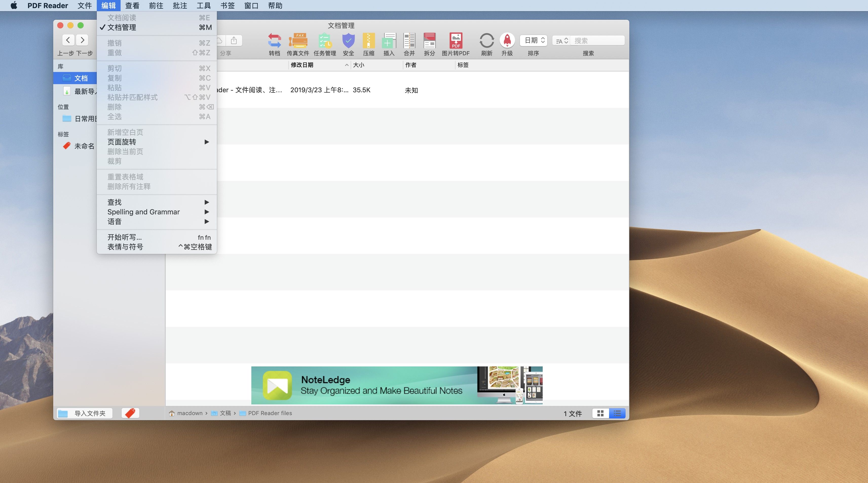This screenshot has width=868, height=483.
Task: Expand the Spelling and Grammar submenu
Action: point(143,212)
